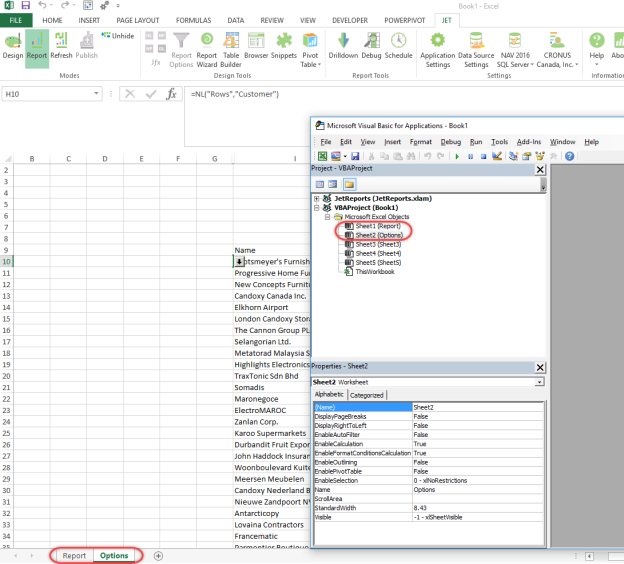The image size is (624, 564).
Task: Open the VBA editor Debug menu
Action: 450,142
